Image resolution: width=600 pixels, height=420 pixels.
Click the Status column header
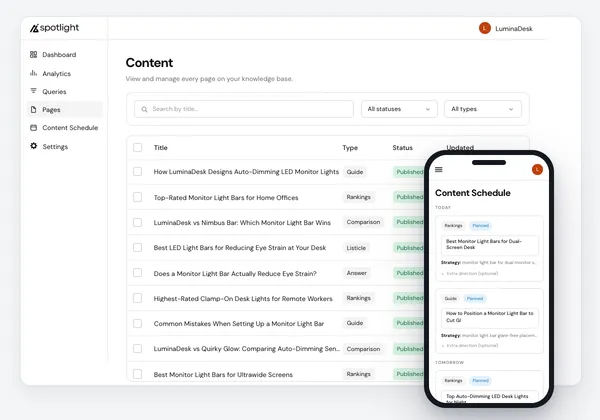403,148
